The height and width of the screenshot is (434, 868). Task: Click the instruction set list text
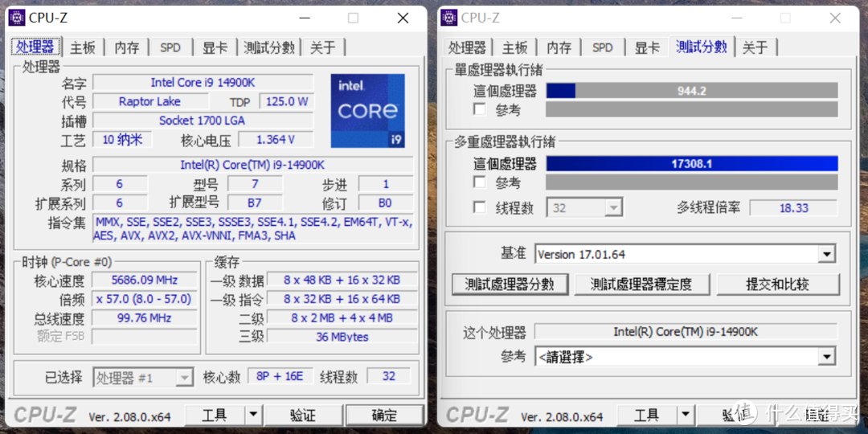253,228
